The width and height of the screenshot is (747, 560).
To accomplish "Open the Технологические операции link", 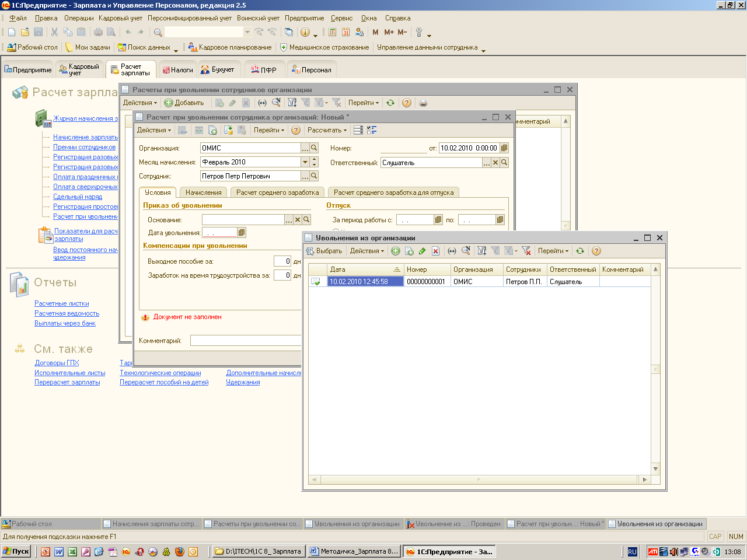I will coord(160,373).
